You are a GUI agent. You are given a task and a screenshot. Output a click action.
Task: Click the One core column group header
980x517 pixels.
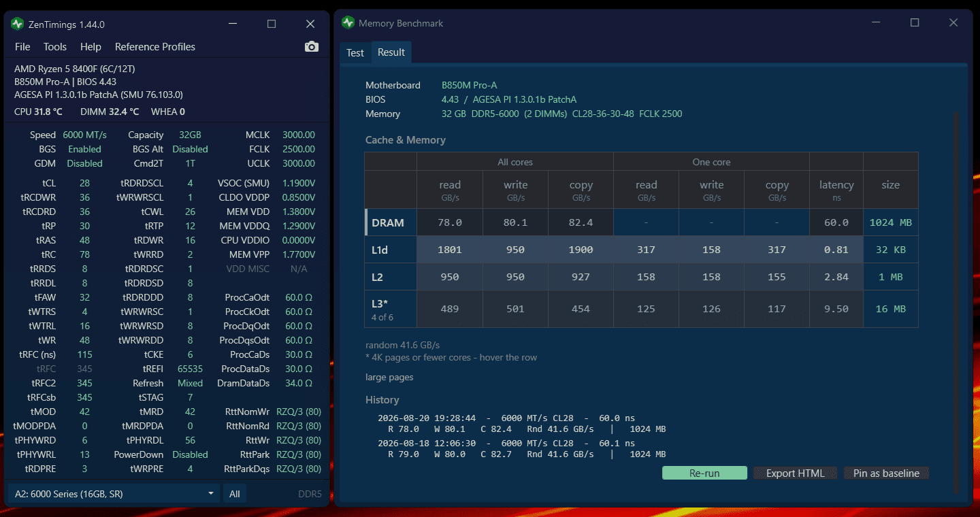(711, 162)
